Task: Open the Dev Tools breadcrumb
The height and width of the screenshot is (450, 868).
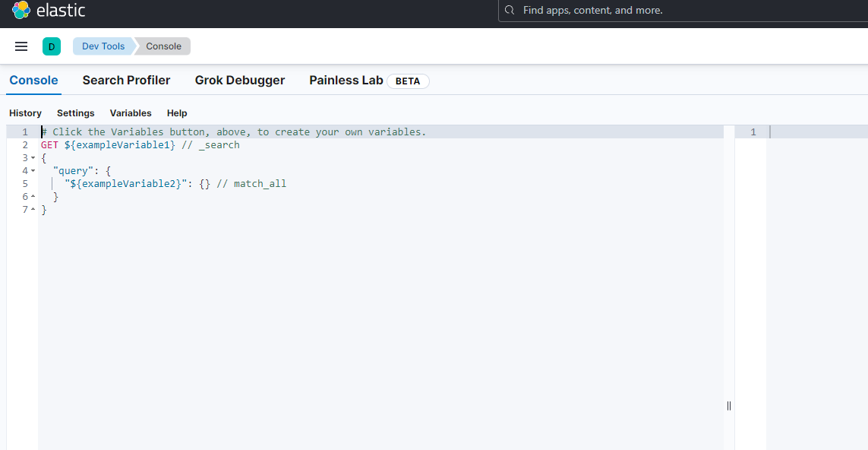Action: tap(103, 46)
